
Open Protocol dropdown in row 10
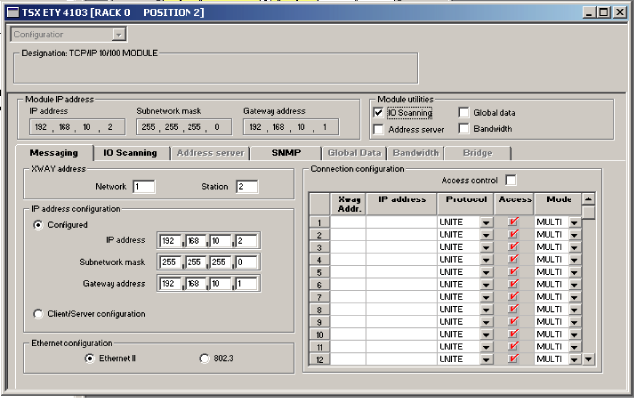[x=486, y=335]
